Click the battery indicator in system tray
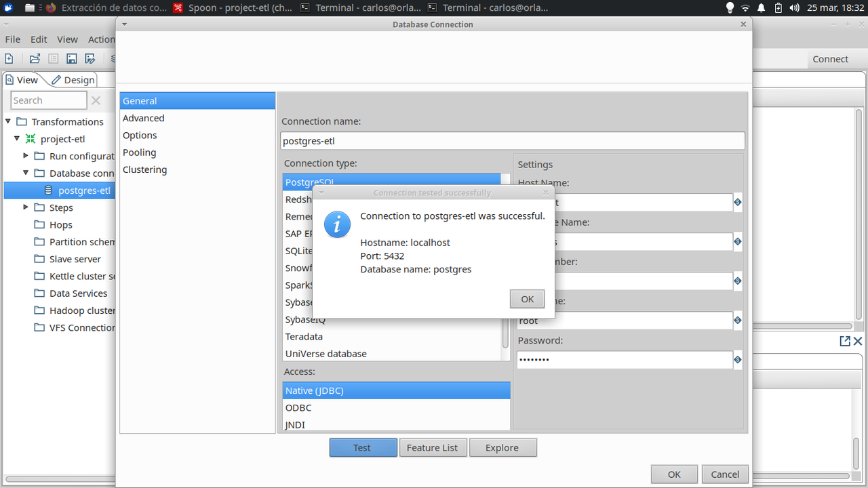Image resolution: width=868 pixels, height=488 pixels. (778, 8)
